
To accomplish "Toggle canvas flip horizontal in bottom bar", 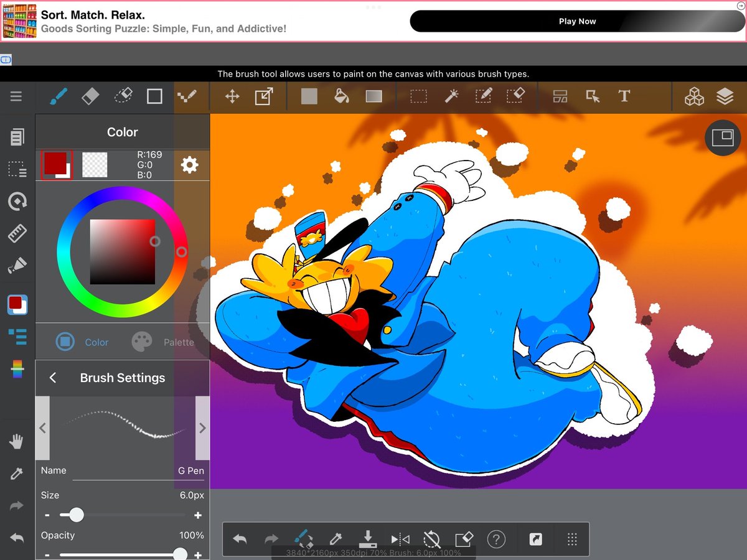I will [400, 539].
